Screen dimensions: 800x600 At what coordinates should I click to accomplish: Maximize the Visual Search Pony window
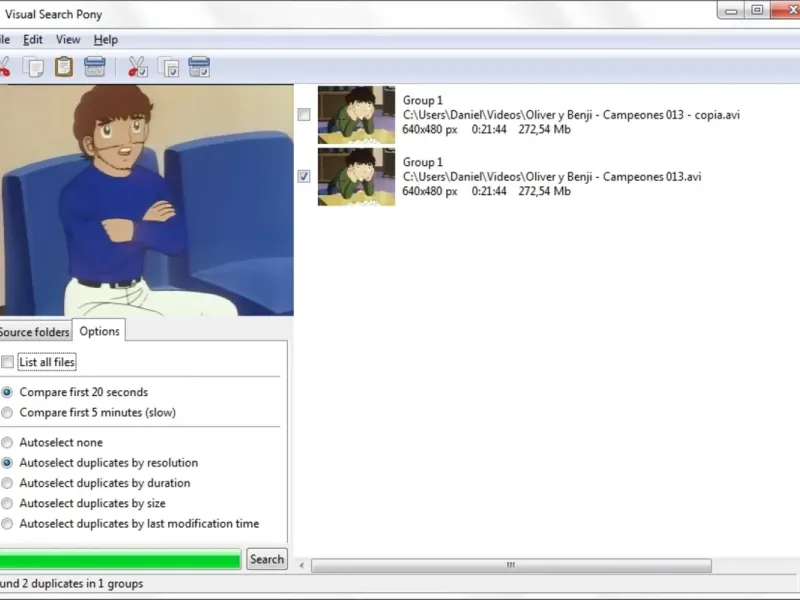tap(757, 10)
